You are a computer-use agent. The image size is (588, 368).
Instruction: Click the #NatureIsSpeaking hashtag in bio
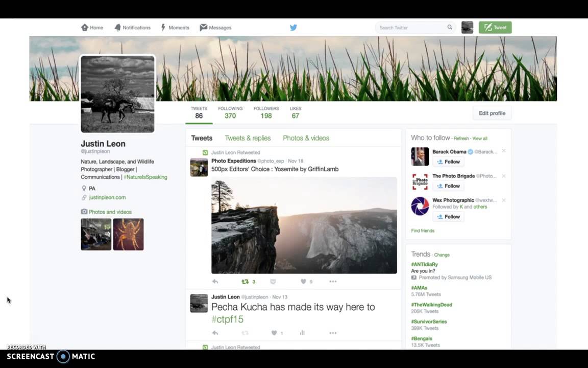coord(145,177)
